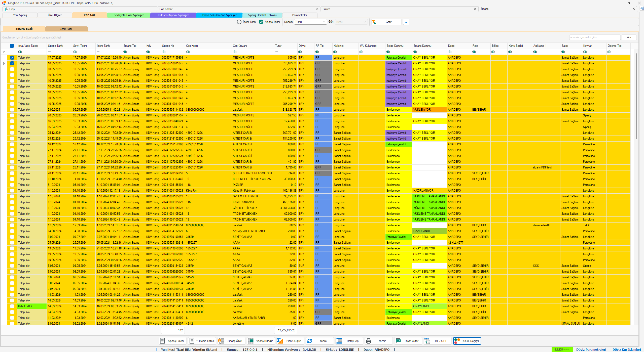The image size is (644, 352).
Task: Expand the row indicator arrow on second row
Action: 4,63
